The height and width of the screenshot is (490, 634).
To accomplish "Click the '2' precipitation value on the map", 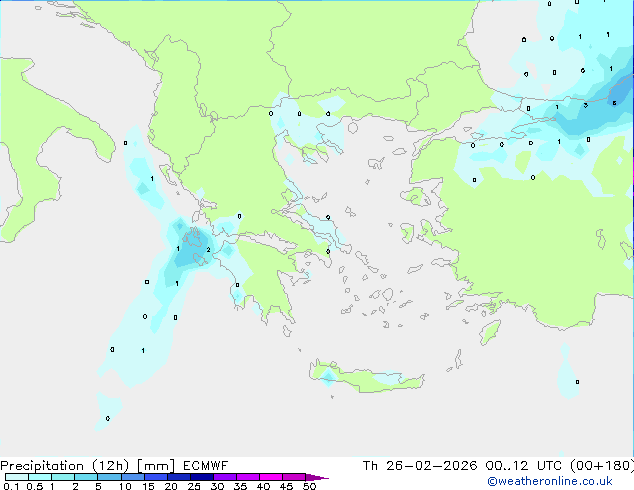I will [x=208, y=249].
